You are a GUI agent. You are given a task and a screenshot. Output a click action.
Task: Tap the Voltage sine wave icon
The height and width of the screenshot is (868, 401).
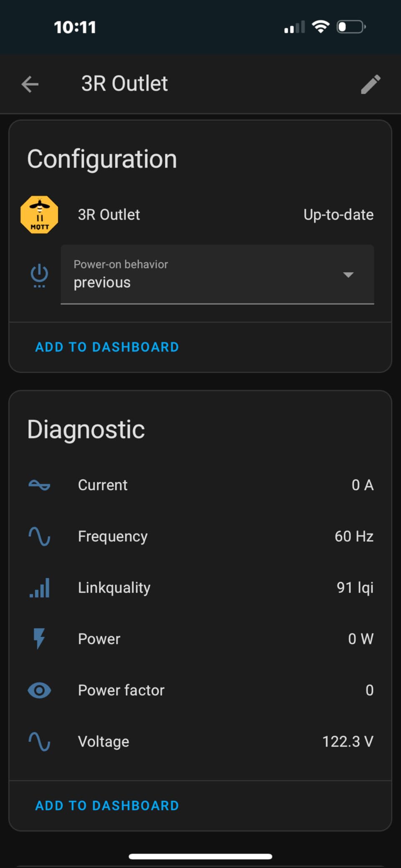[39, 742]
